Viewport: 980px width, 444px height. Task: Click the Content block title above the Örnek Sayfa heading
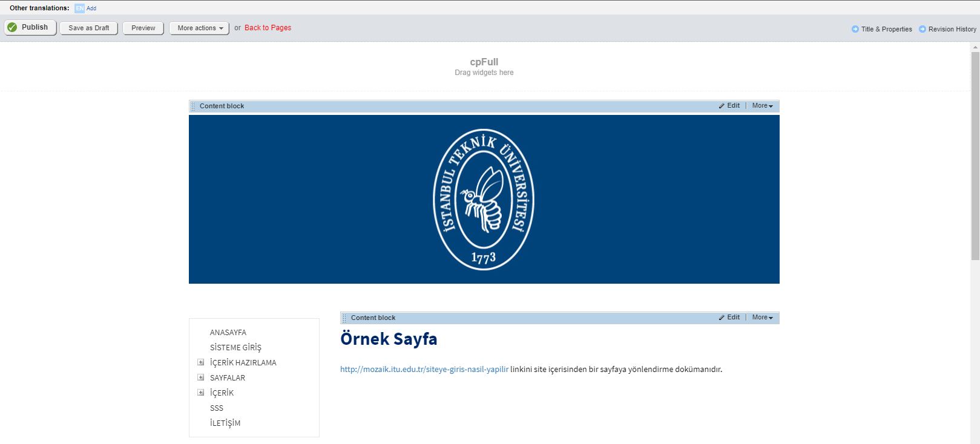coord(373,318)
